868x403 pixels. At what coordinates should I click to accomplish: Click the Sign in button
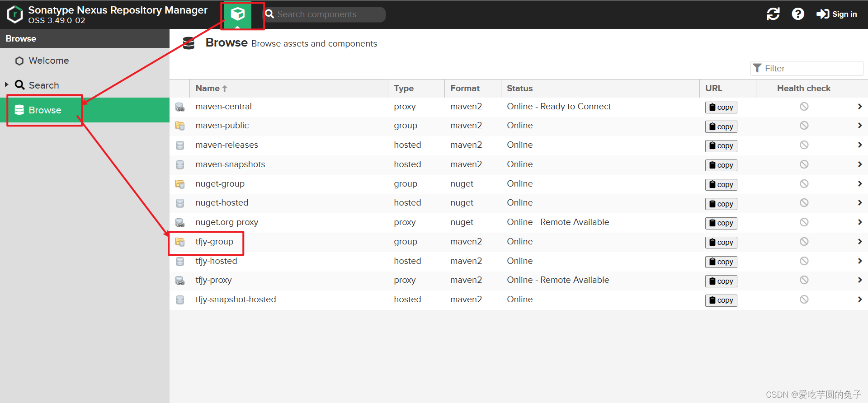tap(836, 14)
